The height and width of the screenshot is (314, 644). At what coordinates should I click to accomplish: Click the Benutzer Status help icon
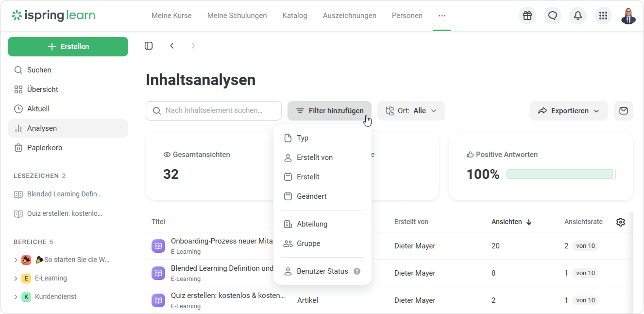click(357, 271)
